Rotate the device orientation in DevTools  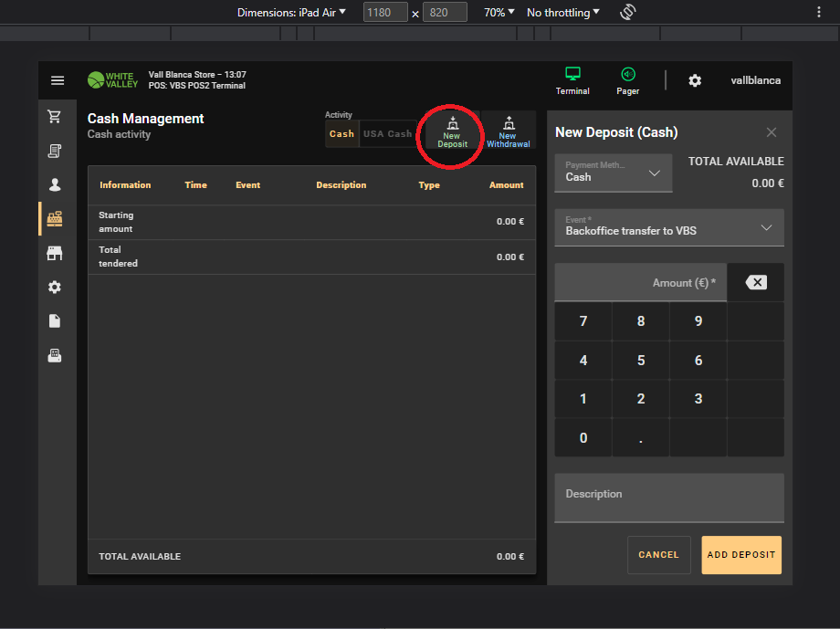[x=627, y=13]
